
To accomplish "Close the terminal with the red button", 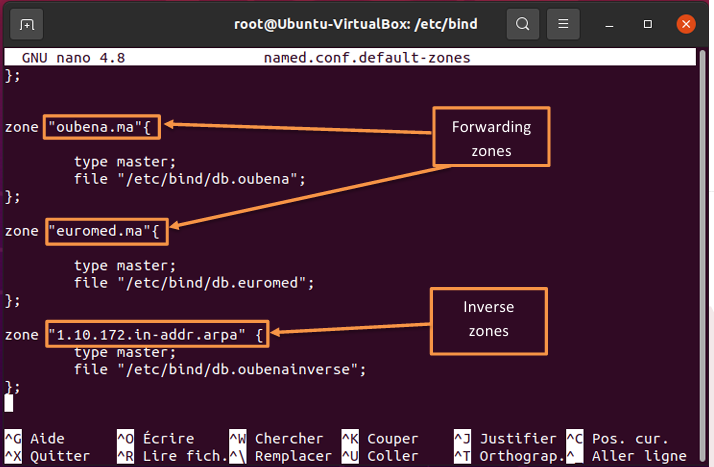I will (685, 23).
